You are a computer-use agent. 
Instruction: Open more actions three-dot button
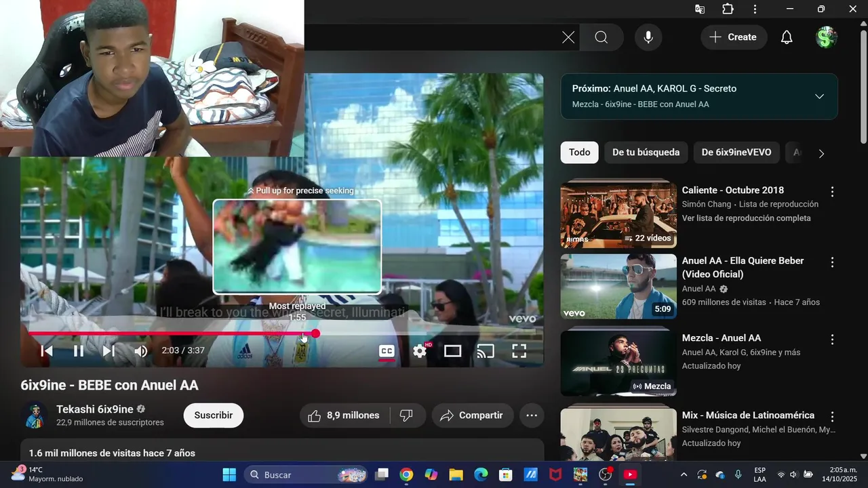[x=532, y=415]
